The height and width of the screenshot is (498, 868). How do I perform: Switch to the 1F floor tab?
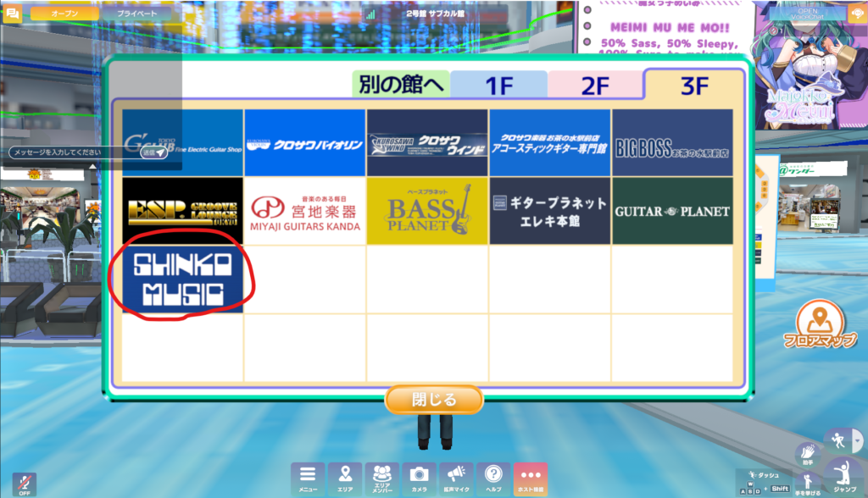(498, 85)
